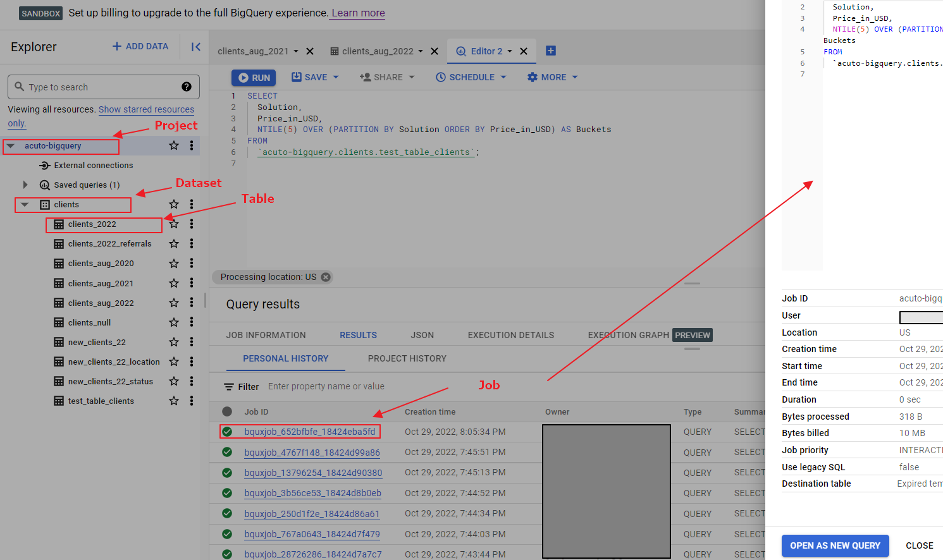This screenshot has height=560, width=943.
Task: Open actions menu for clients_aug_2021 table
Action: coord(192,283)
